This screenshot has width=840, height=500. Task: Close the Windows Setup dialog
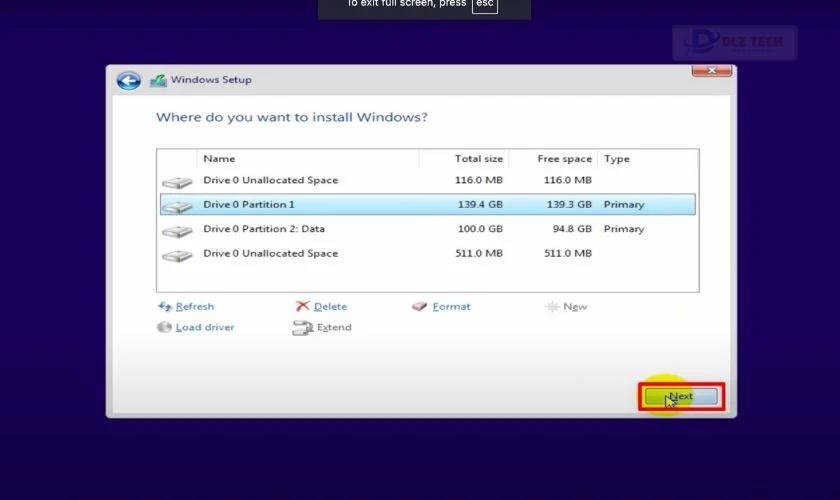click(x=711, y=70)
